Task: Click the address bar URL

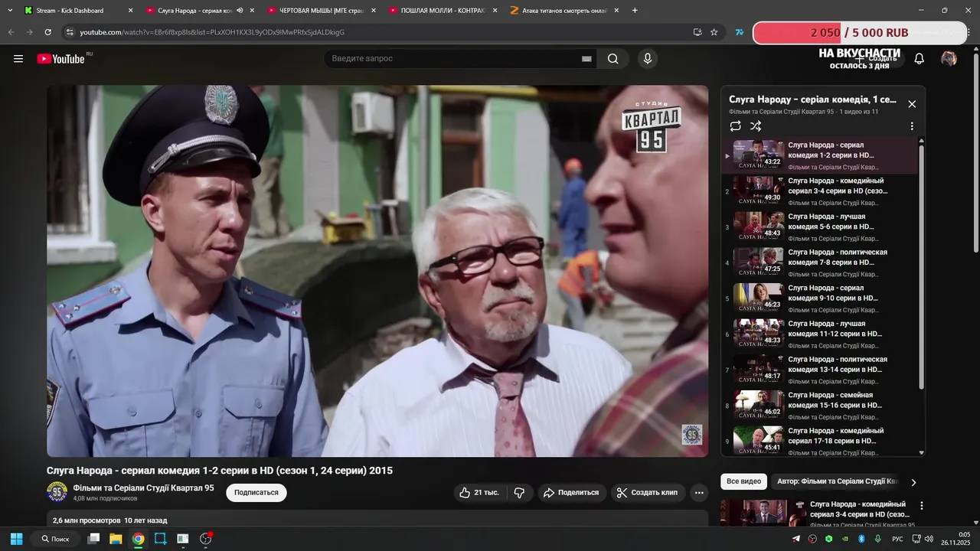Action: (x=212, y=32)
